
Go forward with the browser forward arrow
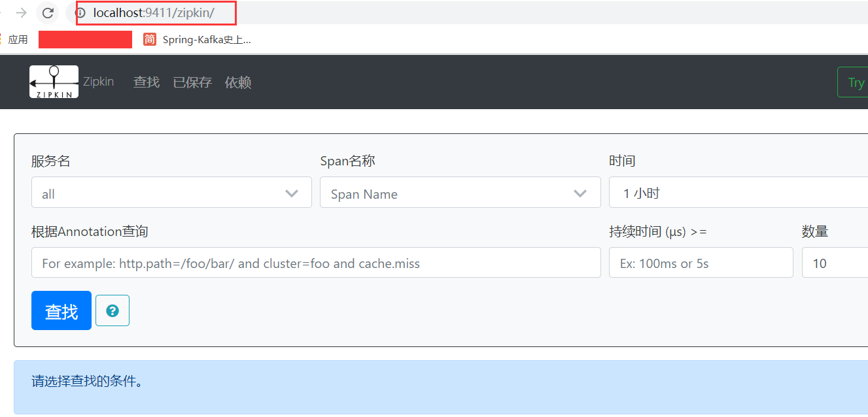[x=21, y=12]
